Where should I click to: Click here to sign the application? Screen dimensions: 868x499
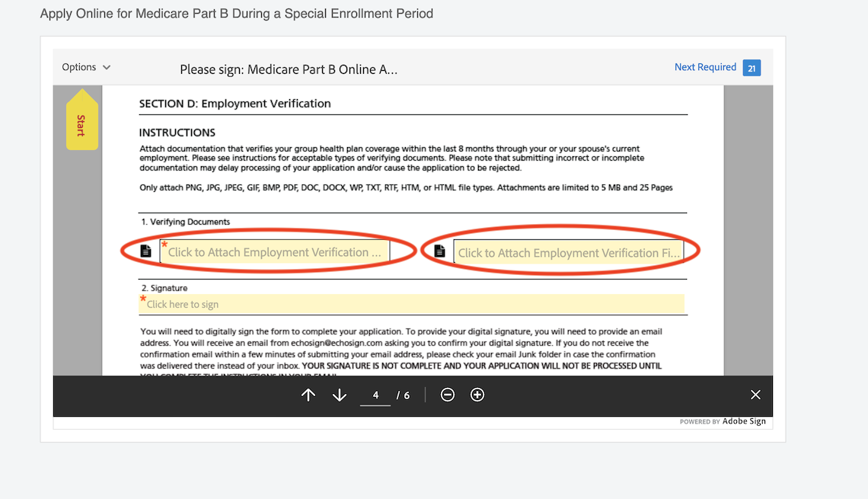tap(411, 303)
